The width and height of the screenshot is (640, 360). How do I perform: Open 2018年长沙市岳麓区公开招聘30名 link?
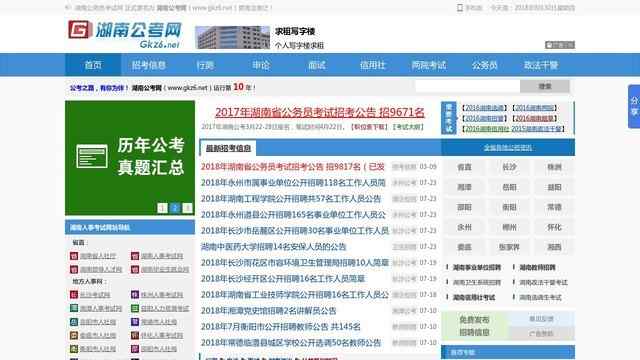click(x=295, y=231)
